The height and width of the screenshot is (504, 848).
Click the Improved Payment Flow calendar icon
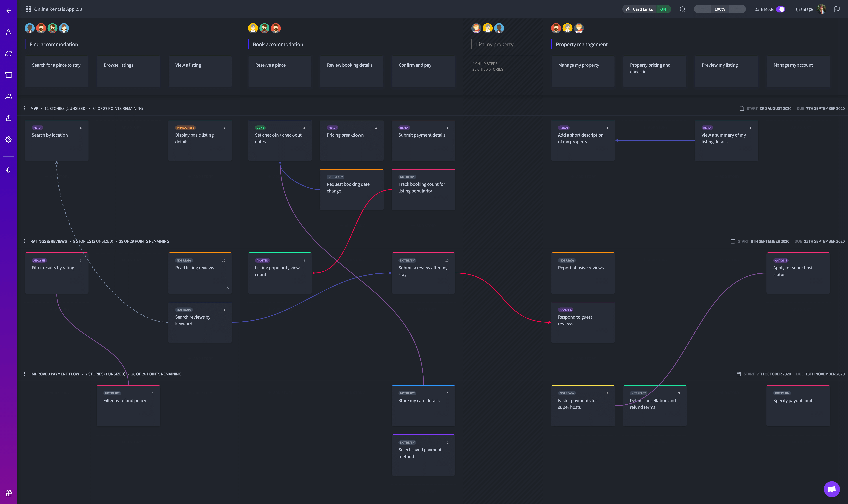click(738, 374)
